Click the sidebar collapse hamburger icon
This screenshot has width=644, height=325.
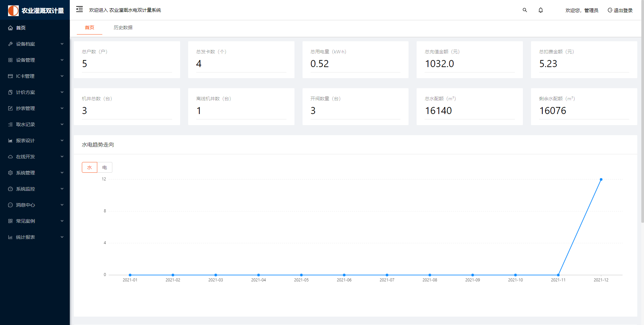click(79, 9)
